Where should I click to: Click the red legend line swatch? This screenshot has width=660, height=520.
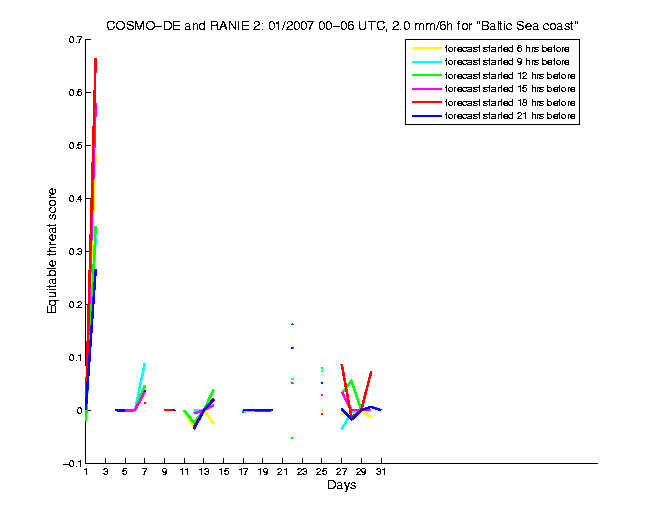pos(427,103)
